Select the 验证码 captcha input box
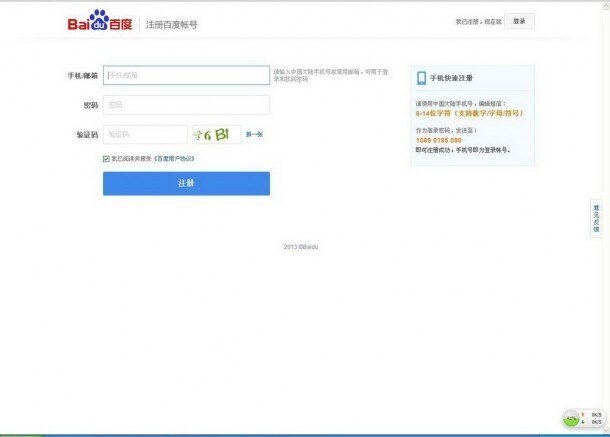Viewport: 610px width, 437px height. 145,134
